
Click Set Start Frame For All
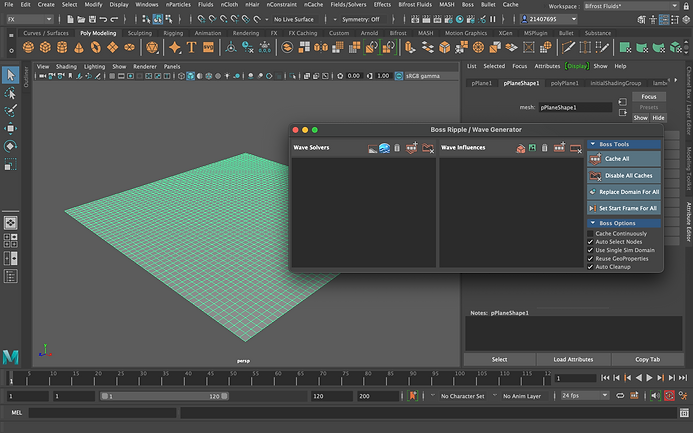click(x=624, y=209)
